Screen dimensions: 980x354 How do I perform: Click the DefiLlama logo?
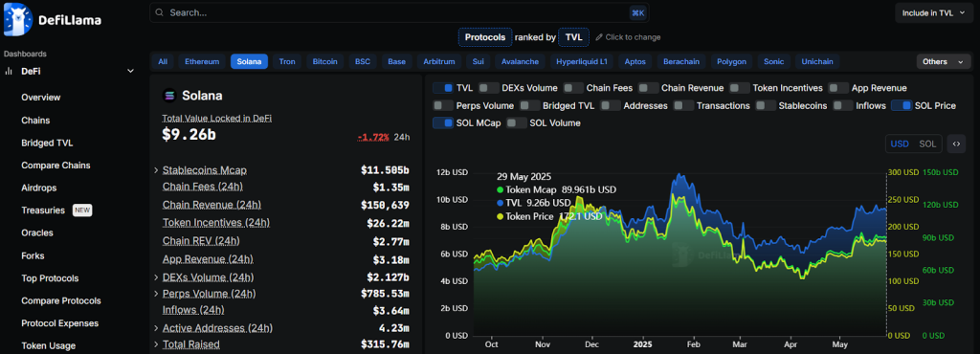53,20
